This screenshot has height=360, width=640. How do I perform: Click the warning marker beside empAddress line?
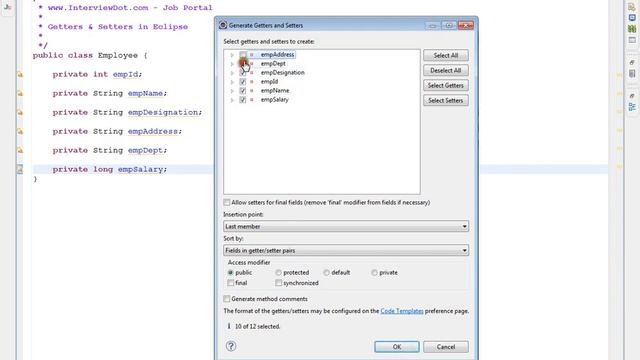[x=20, y=131]
